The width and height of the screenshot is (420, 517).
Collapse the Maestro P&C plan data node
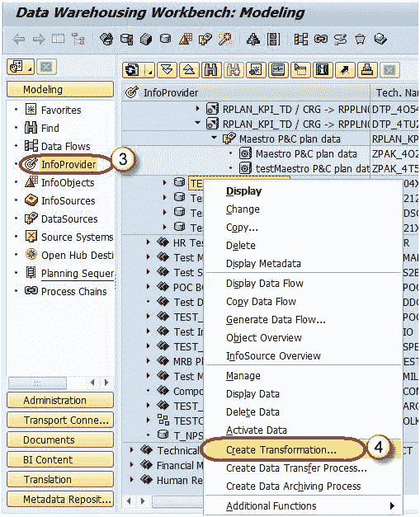pos(215,138)
